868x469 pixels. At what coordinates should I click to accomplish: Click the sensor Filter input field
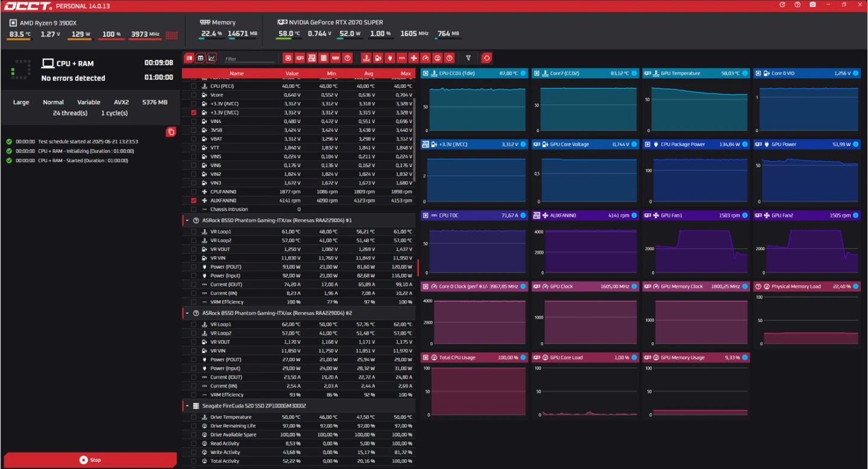coord(250,58)
